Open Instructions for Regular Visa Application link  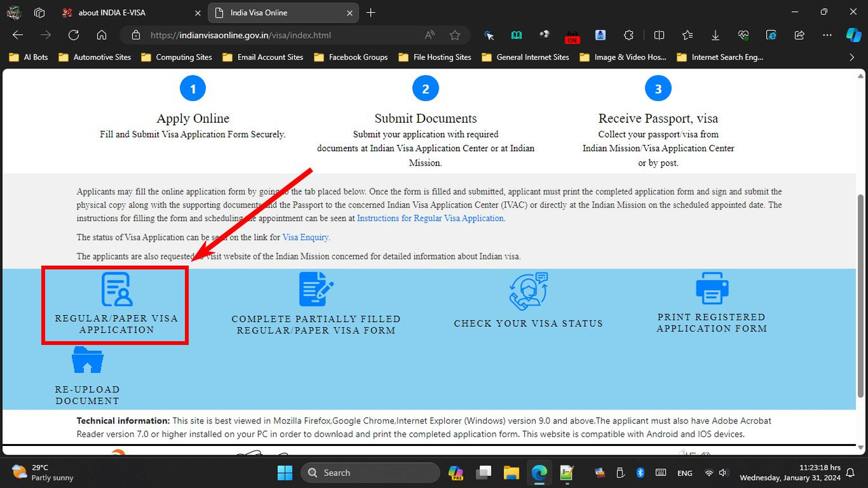[431, 218]
